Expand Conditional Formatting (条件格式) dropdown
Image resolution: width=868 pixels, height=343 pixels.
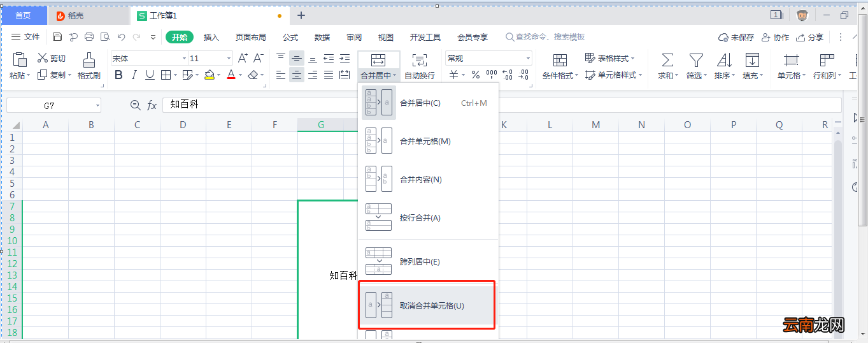576,76
